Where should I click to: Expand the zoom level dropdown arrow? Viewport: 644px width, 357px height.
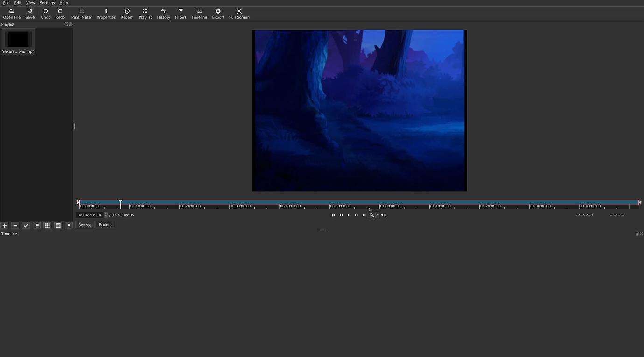pos(378,215)
